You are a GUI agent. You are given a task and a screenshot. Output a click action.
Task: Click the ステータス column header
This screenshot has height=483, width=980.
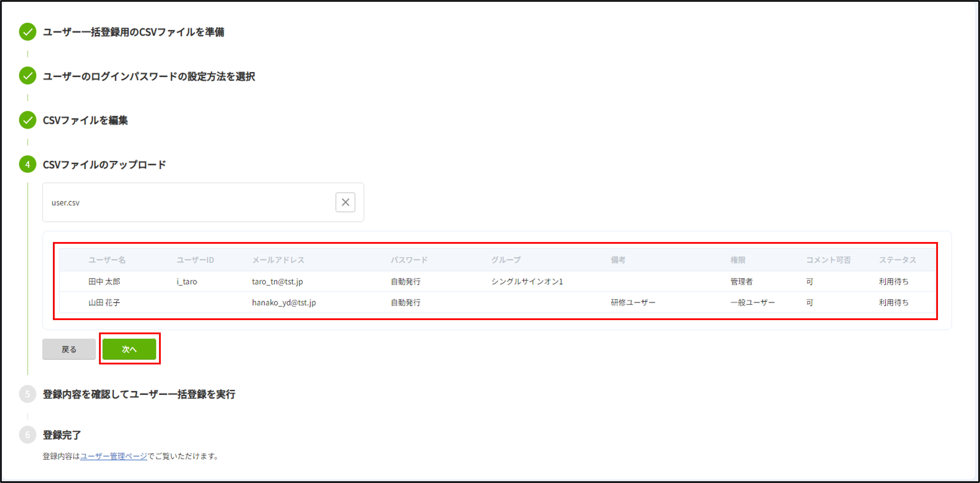[x=897, y=260]
